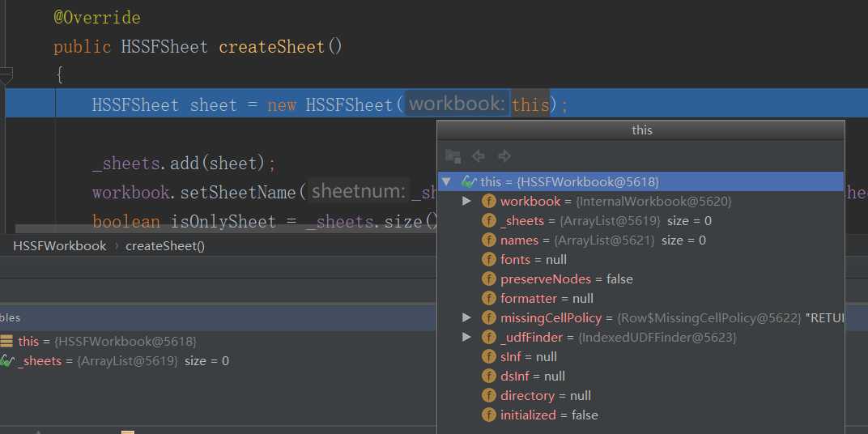Select 'this = {HSSFWorkbook@5618}' row in Variables panel
868x434 pixels.
point(218,341)
